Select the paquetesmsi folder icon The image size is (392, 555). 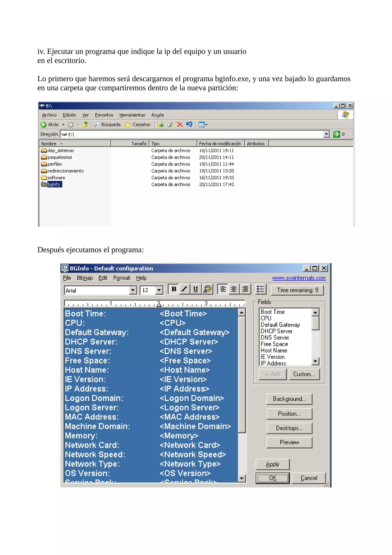(x=44, y=157)
